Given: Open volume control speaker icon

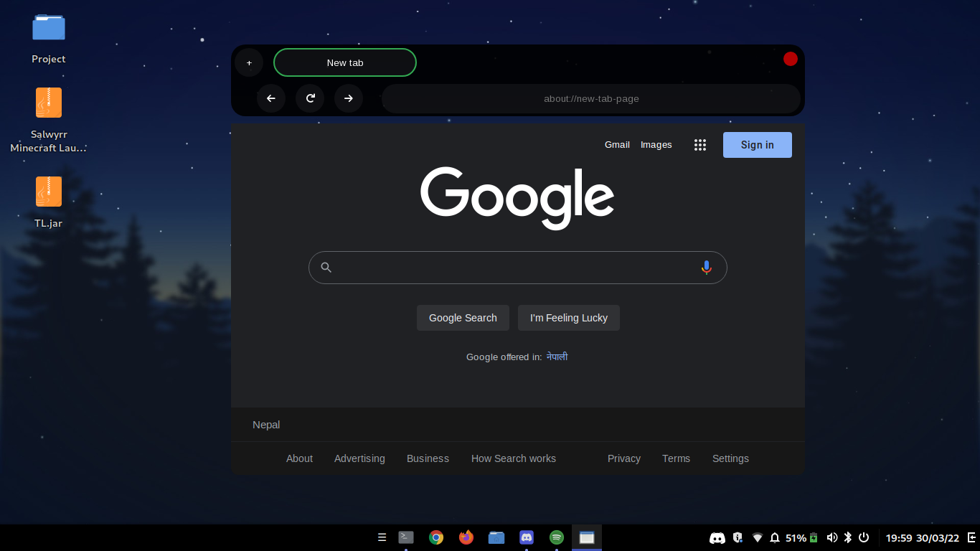Looking at the screenshot, I should pyautogui.click(x=832, y=537).
